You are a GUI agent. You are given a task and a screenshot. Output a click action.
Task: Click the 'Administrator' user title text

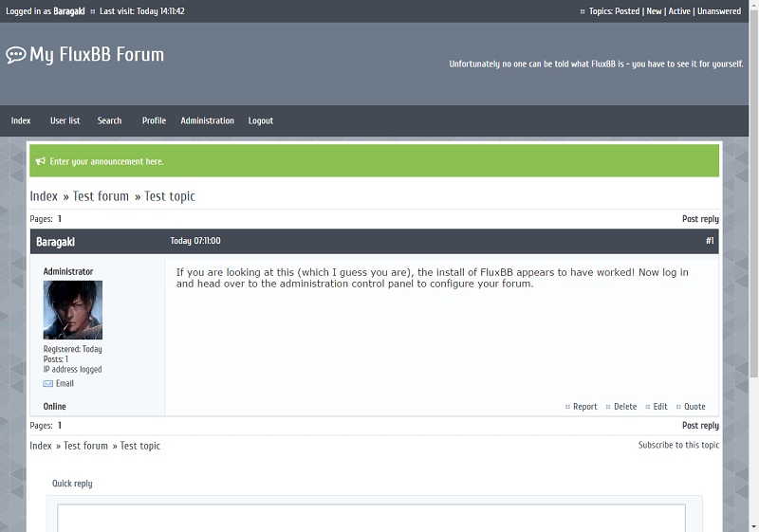68,271
